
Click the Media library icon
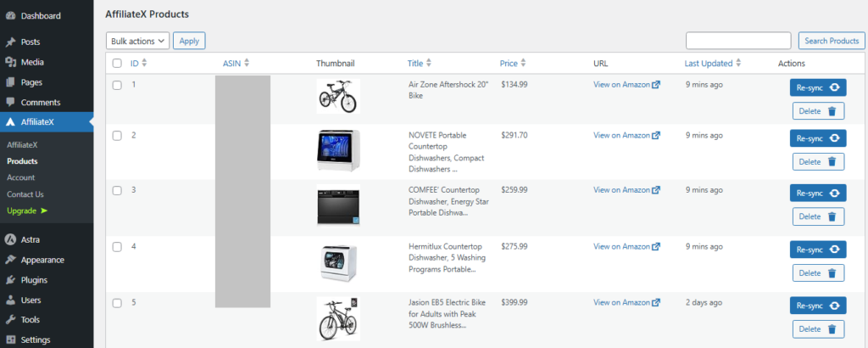tap(10, 62)
